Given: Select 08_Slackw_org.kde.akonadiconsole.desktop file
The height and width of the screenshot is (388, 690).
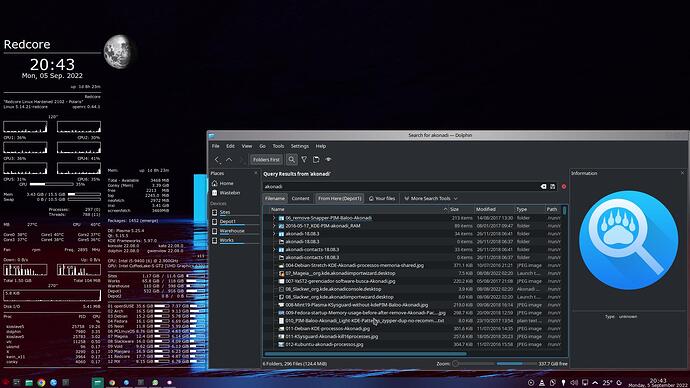Looking at the screenshot, I should [x=333, y=289].
